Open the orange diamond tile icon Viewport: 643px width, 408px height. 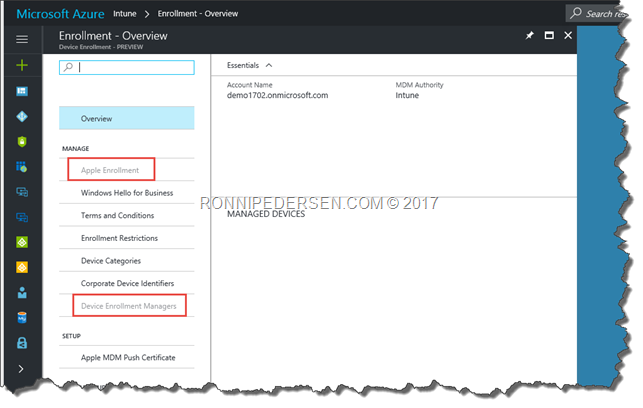tap(22, 267)
